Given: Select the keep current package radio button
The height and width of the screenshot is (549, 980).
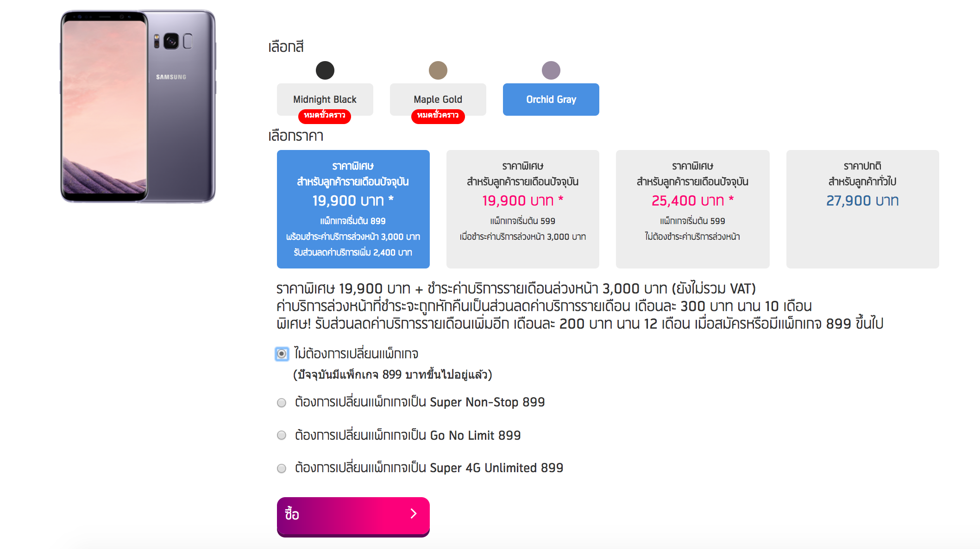Looking at the screenshot, I should (x=282, y=354).
